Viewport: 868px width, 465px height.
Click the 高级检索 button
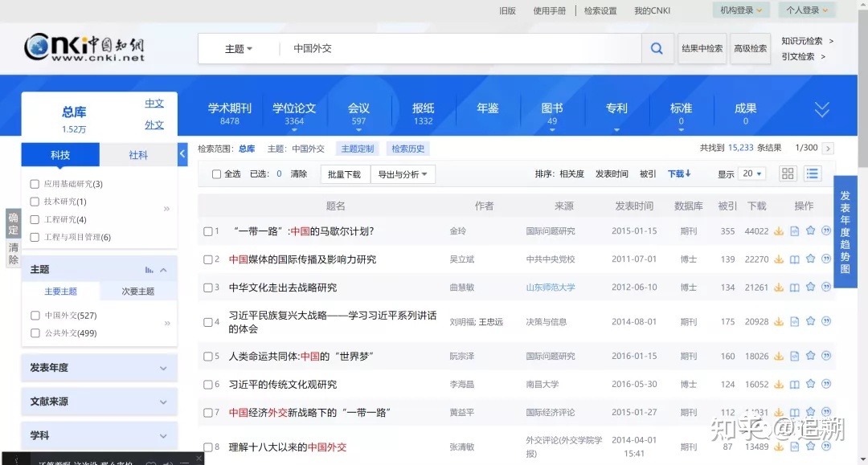(751, 49)
